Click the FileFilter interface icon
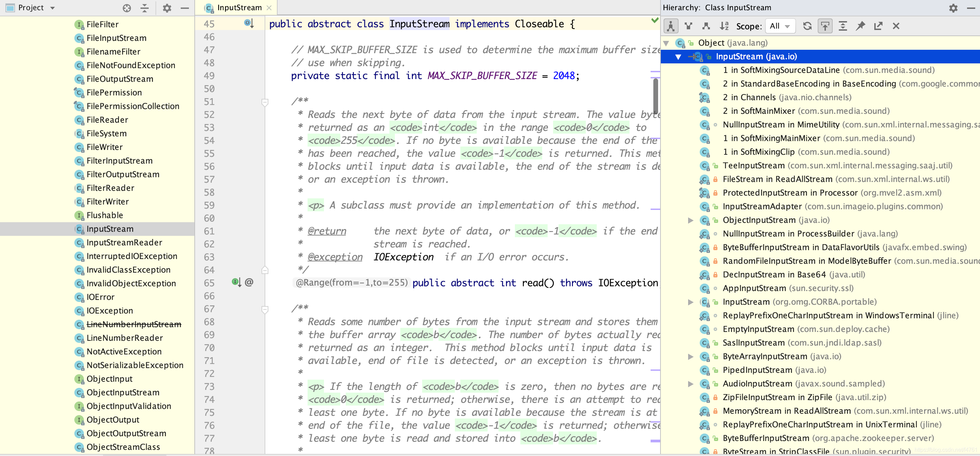 [x=79, y=24]
